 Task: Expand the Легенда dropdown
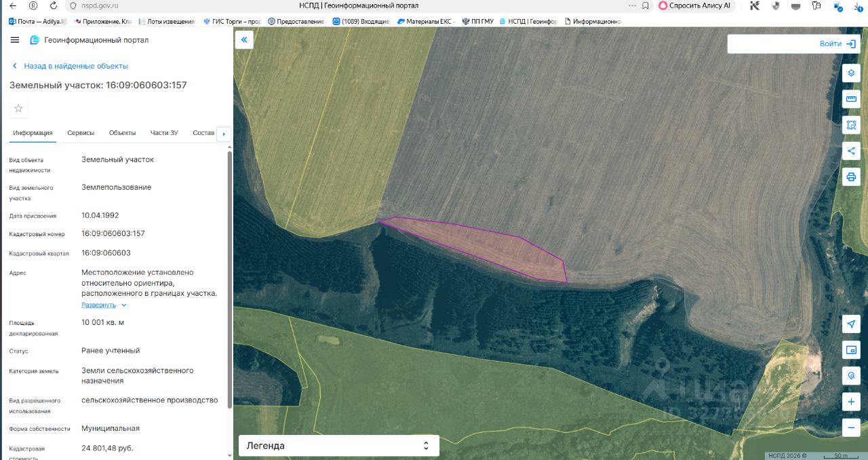(338, 446)
